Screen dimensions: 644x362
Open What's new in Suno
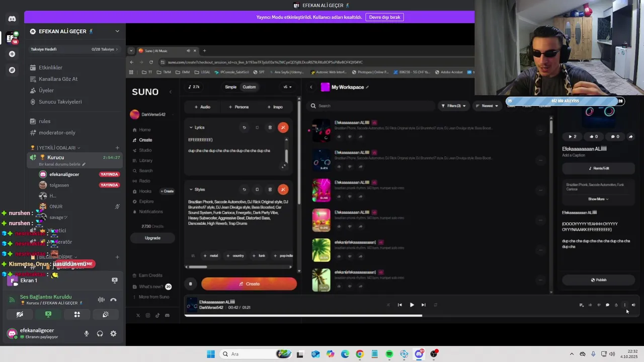pyautogui.click(x=150, y=287)
